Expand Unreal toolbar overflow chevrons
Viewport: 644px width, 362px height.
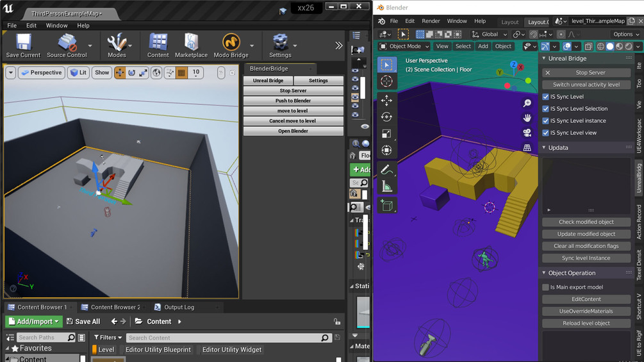pyautogui.click(x=338, y=45)
